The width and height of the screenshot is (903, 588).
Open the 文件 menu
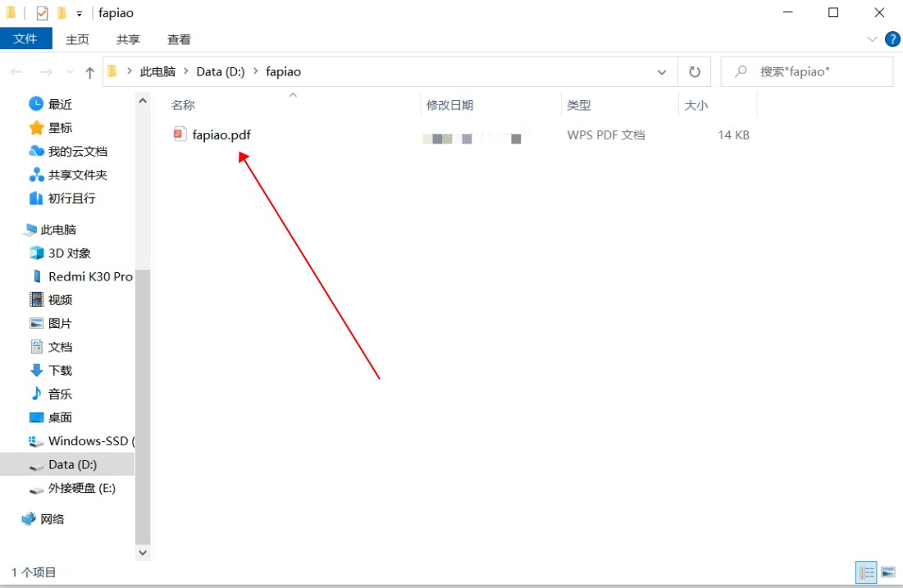click(x=25, y=39)
